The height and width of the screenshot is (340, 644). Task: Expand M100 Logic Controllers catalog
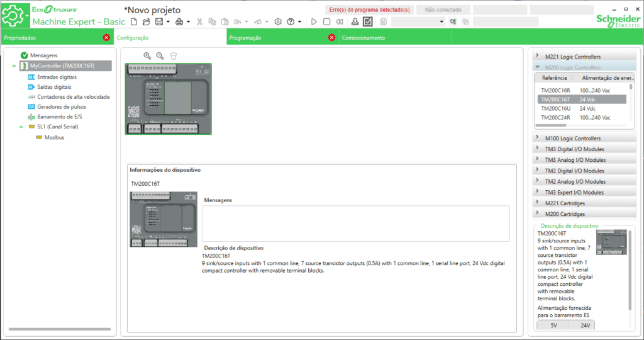tap(584, 138)
